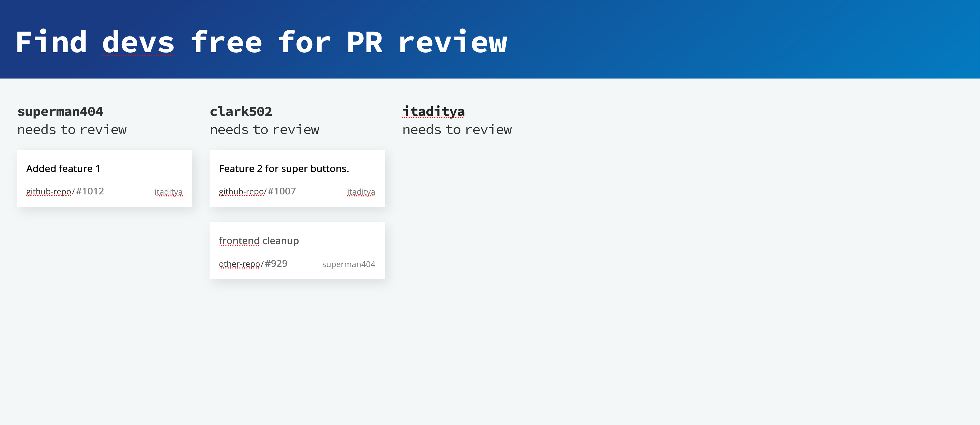Image resolution: width=980 pixels, height=425 pixels.
Task: Click the 'Find devs free for PR review' heading
Action: 261,42
